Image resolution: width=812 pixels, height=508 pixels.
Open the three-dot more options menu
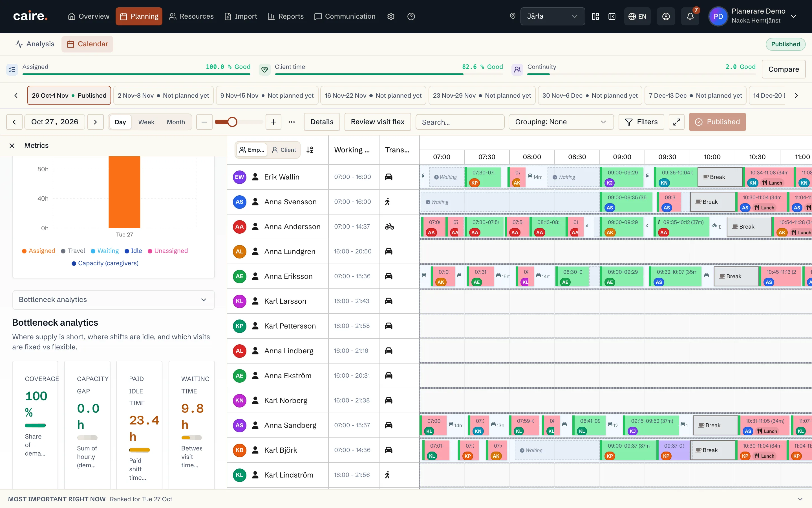pos(292,122)
